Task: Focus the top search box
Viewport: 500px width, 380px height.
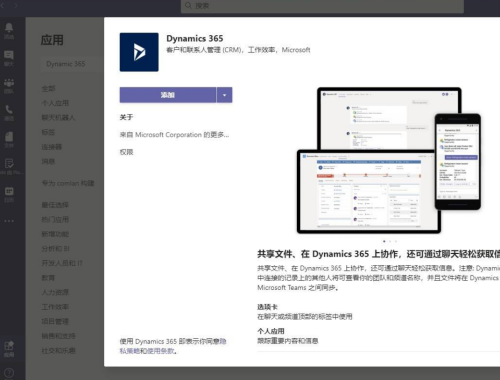Action: [322, 6]
